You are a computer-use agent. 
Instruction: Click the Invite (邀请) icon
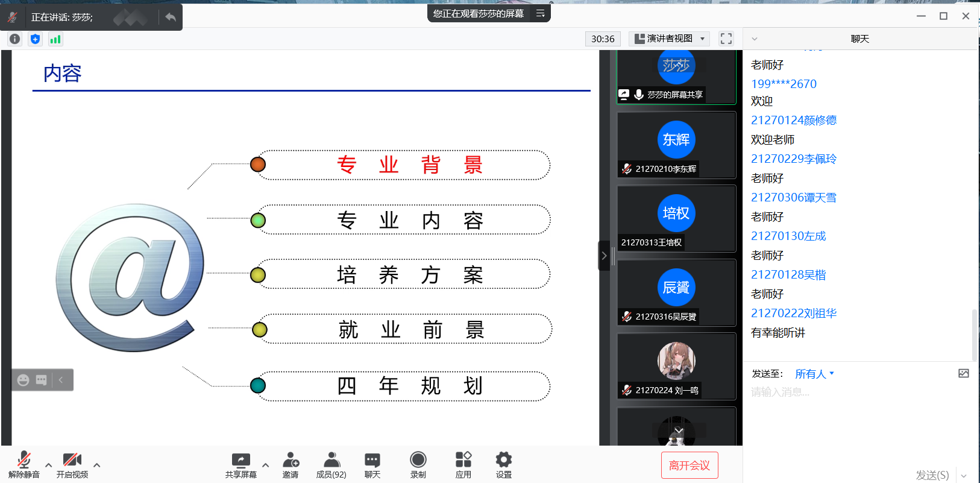291,465
